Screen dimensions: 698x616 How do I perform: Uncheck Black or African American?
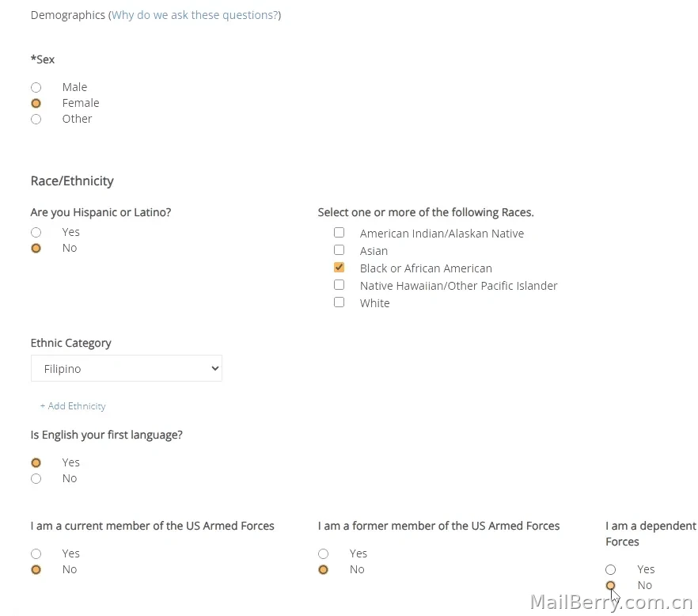tap(340, 268)
